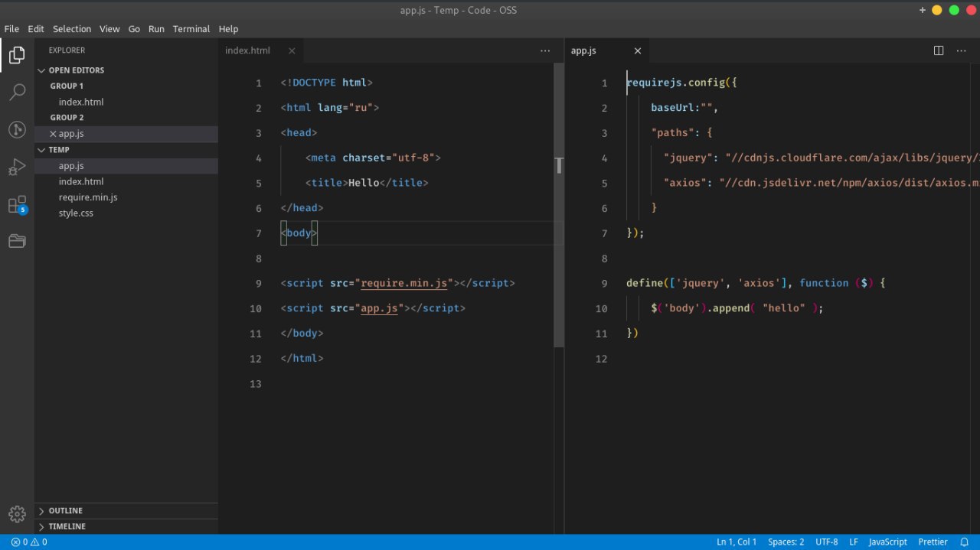The width and height of the screenshot is (980, 550).
Task: Follow the require.min.js link in index.html
Action: pyautogui.click(x=404, y=283)
